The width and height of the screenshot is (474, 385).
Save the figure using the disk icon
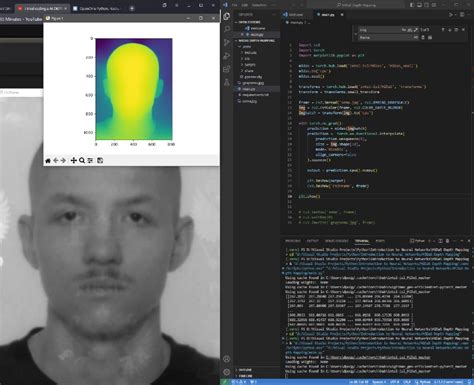(100, 161)
